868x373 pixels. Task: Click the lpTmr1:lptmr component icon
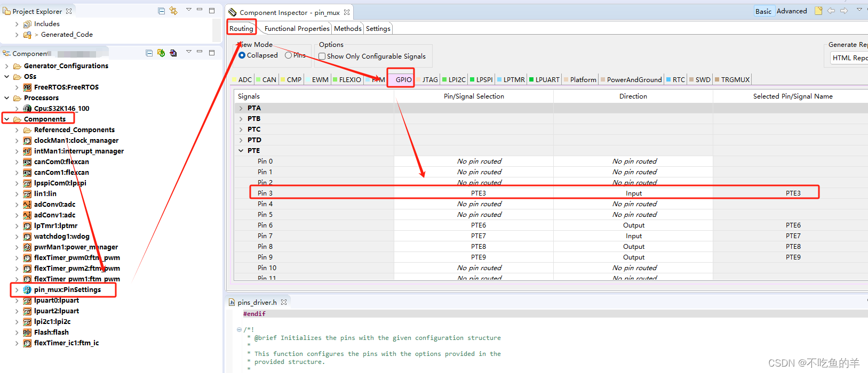coord(27,226)
